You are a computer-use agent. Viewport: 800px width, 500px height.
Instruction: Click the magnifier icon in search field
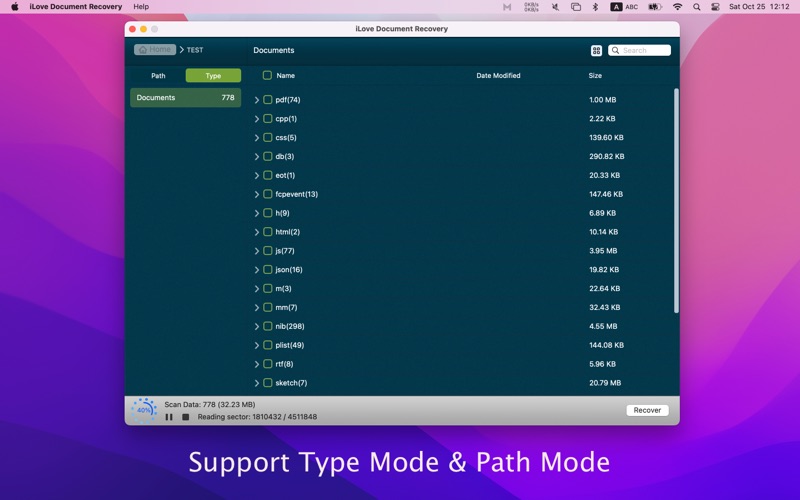pyautogui.click(x=615, y=50)
